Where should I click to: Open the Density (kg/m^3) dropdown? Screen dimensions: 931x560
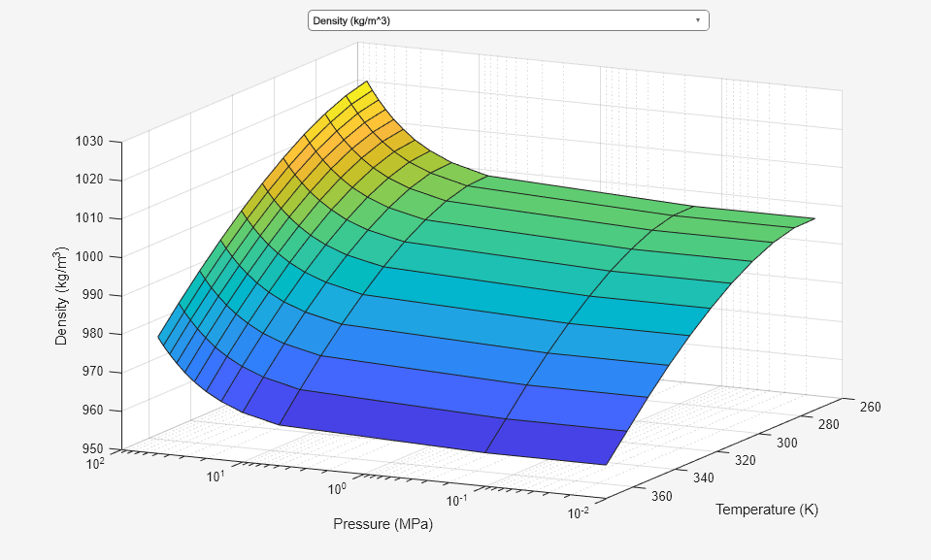click(507, 19)
